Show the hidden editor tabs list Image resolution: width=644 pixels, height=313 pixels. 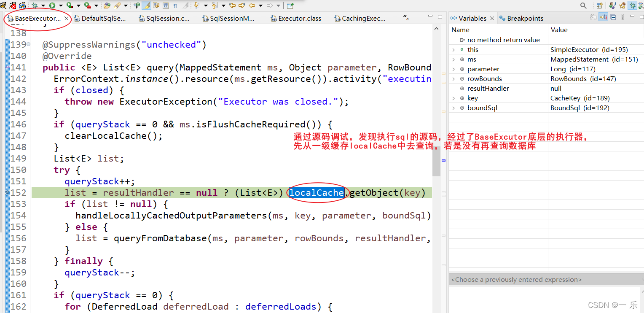click(x=406, y=17)
